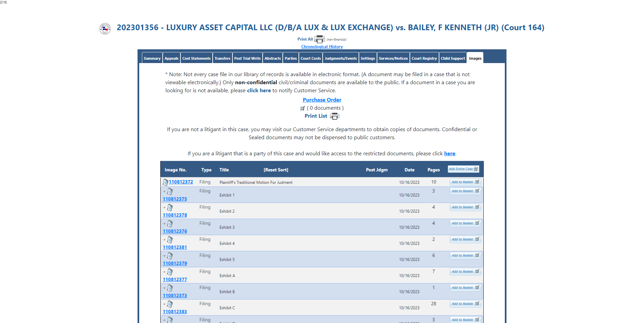The image size is (644, 323).
Task: Click the shopping cart icon beside 0 documents
Action: (x=303, y=108)
